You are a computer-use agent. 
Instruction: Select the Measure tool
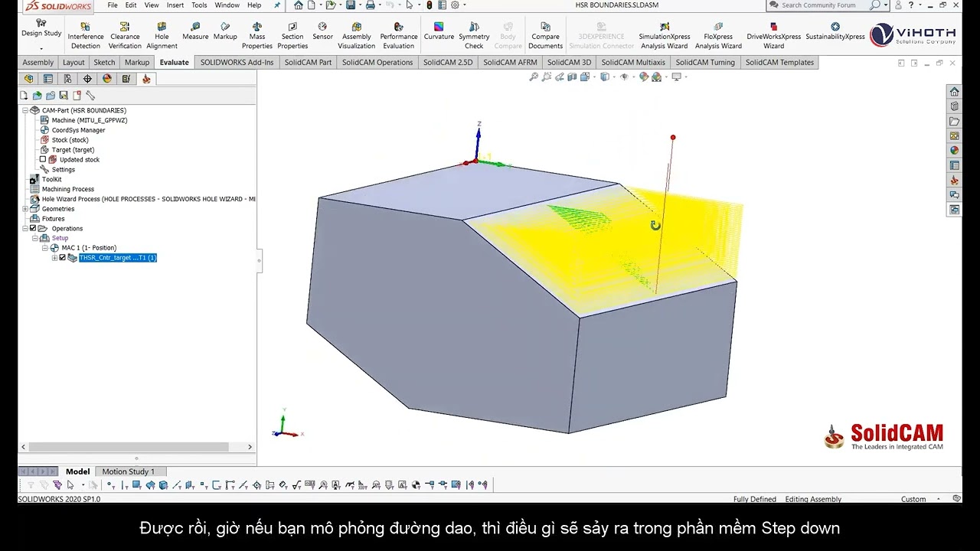(x=195, y=31)
